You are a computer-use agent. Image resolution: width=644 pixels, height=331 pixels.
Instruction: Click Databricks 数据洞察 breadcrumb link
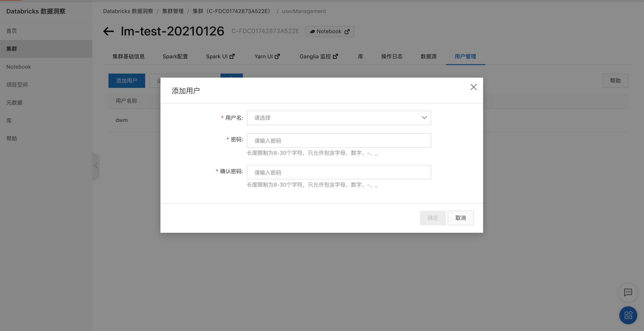click(128, 11)
